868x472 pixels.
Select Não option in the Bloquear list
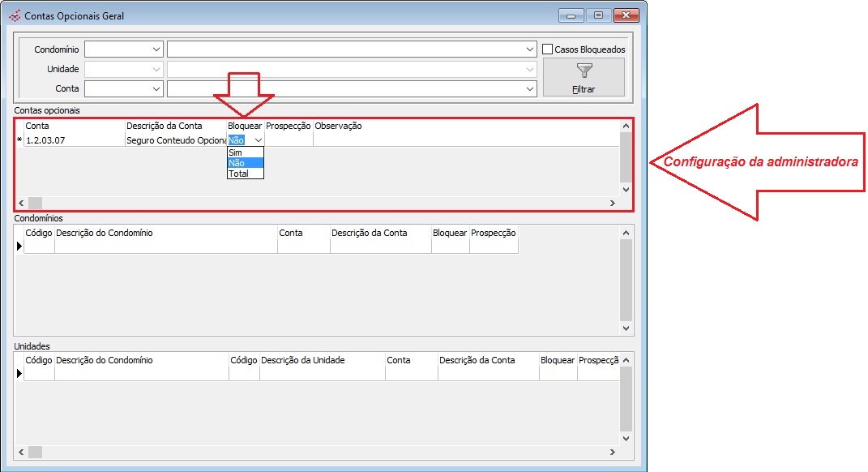[x=245, y=163]
